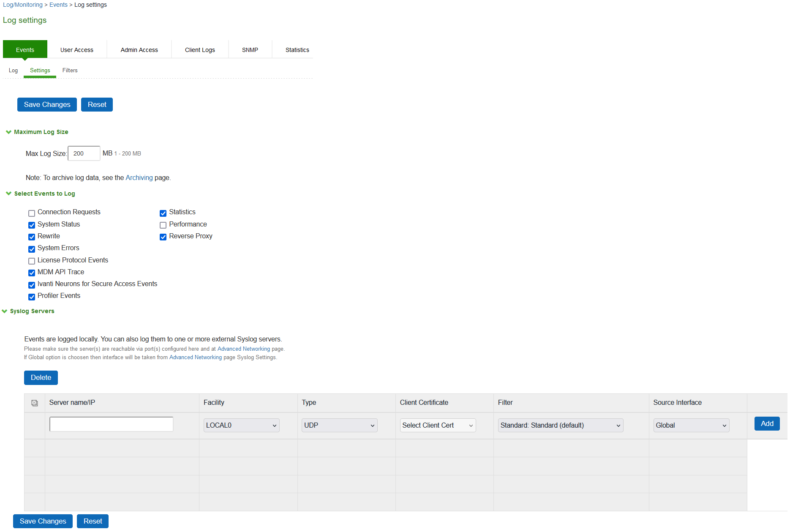Screen dimensions: 790x532
Task: Open the "Select Client Cert" dropdown
Action: coord(437,425)
